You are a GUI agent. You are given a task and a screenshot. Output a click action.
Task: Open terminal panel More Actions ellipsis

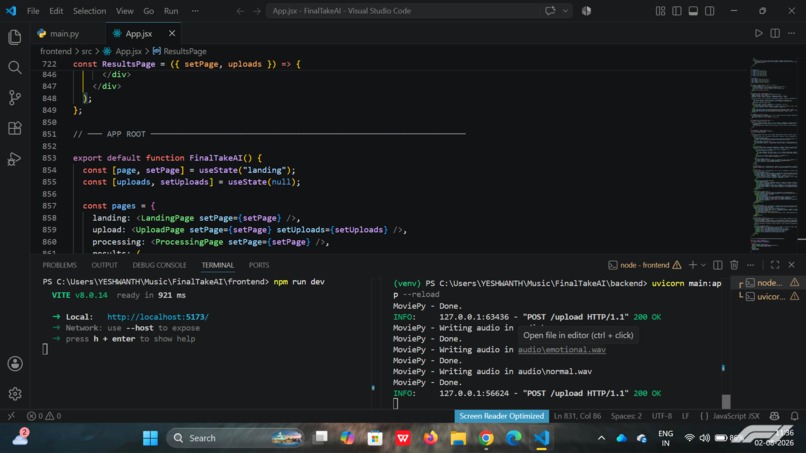click(x=750, y=265)
